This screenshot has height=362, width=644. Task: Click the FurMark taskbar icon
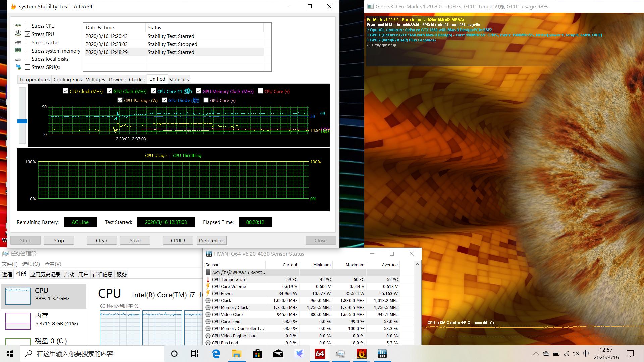[361, 354]
